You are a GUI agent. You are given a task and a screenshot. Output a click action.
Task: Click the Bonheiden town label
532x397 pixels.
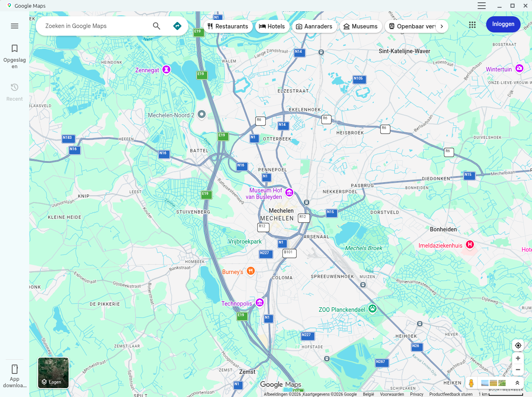(x=444, y=229)
